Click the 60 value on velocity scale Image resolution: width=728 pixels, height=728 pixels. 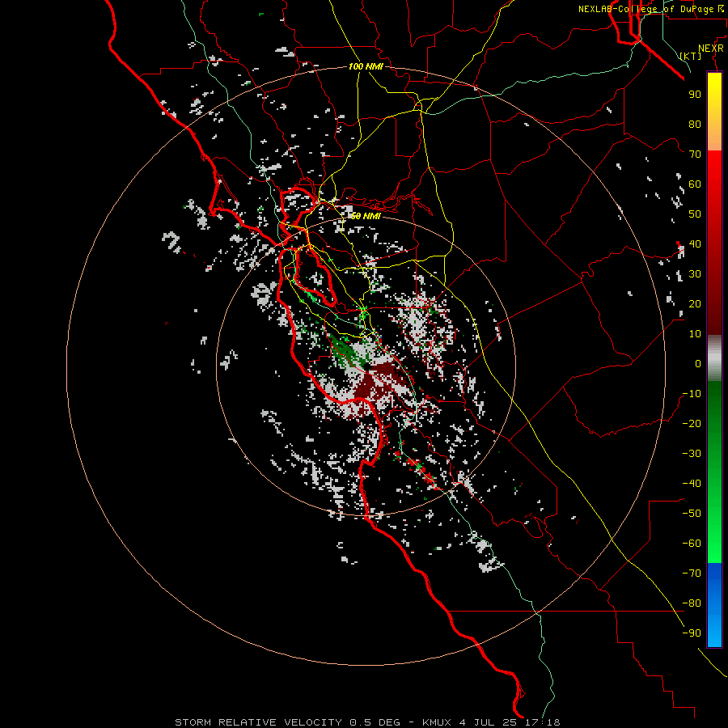[695, 184]
